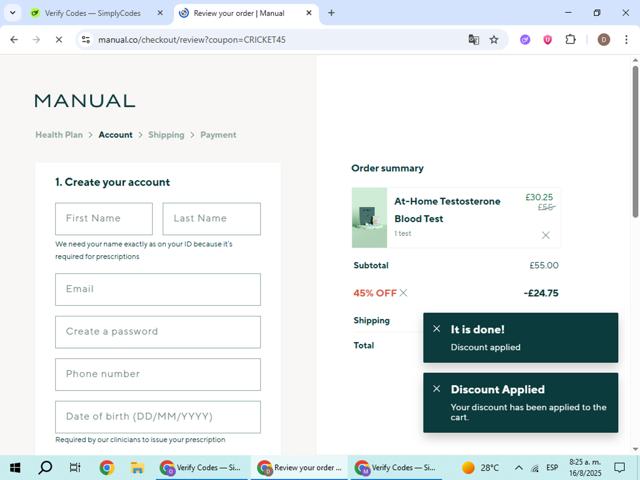Go back to previous page

click(14, 40)
